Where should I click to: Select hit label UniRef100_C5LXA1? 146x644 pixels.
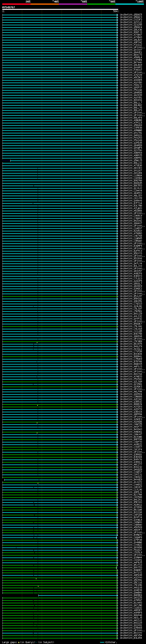[131, 326]
